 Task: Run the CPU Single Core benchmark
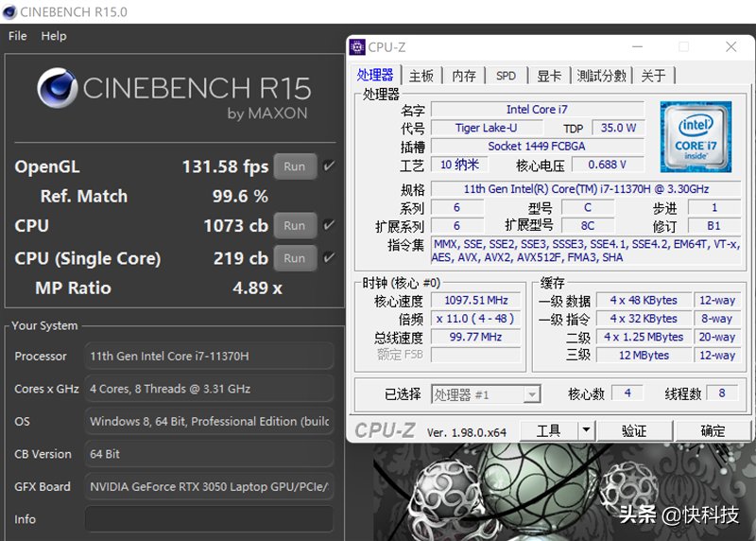[295, 258]
